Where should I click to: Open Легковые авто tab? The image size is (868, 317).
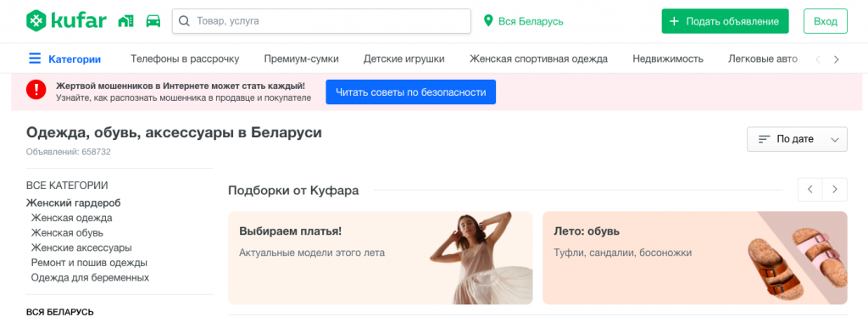[x=763, y=58]
